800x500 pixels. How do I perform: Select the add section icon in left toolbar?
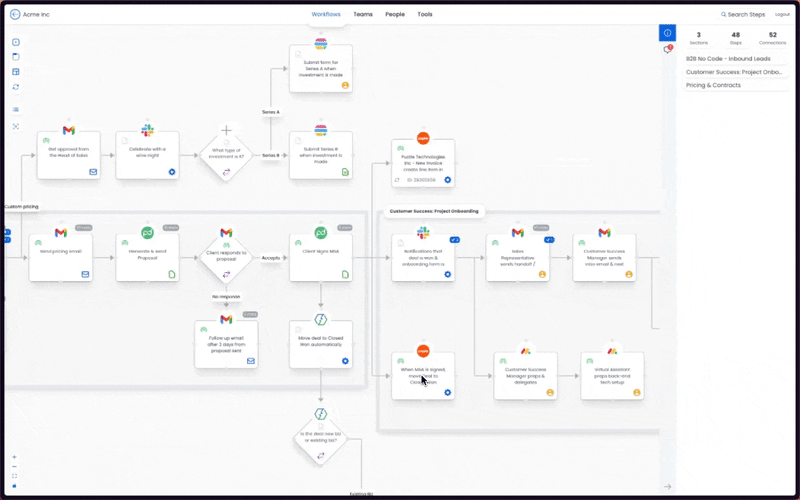point(16,57)
